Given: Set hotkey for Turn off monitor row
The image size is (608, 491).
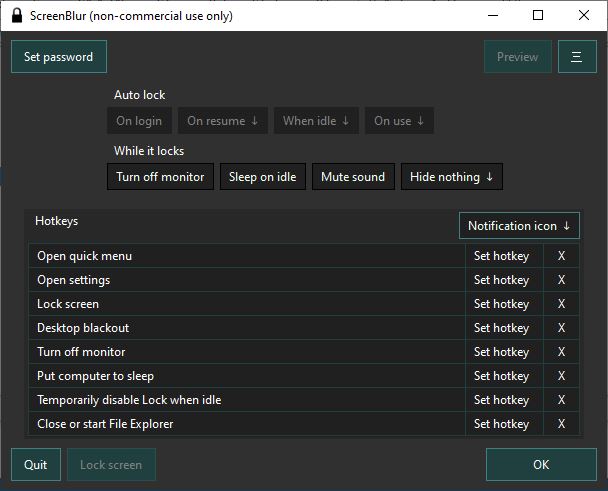Looking at the screenshot, I should pos(504,352).
